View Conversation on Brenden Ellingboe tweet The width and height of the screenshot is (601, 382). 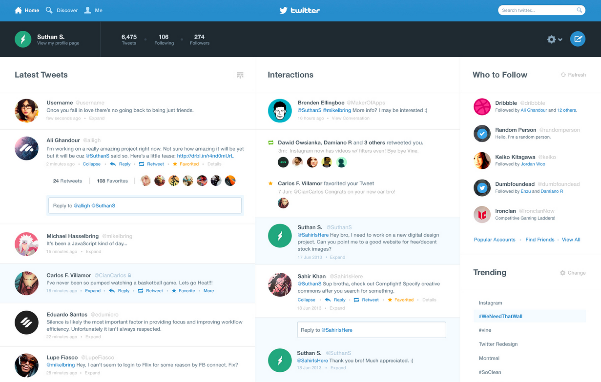coord(351,118)
